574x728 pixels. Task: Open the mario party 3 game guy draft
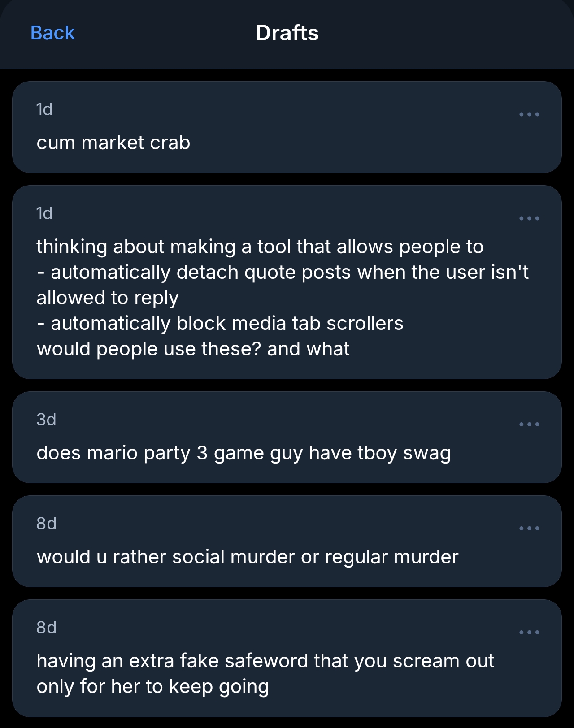[x=244, y=453]
